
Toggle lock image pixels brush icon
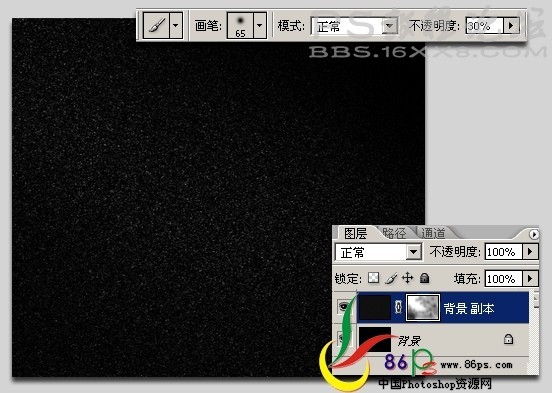click(x=391, y=278)
